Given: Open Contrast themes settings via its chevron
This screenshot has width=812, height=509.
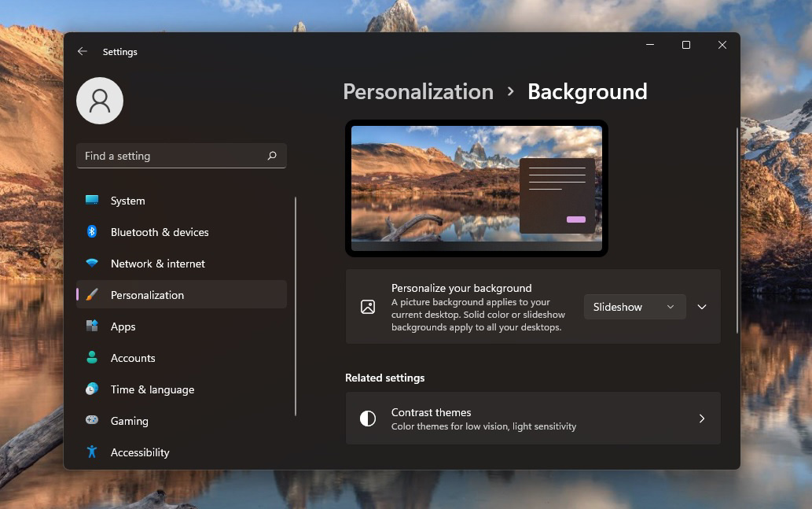Looking at the screenshot, I should pyautogui.click(x=701, y=418).
